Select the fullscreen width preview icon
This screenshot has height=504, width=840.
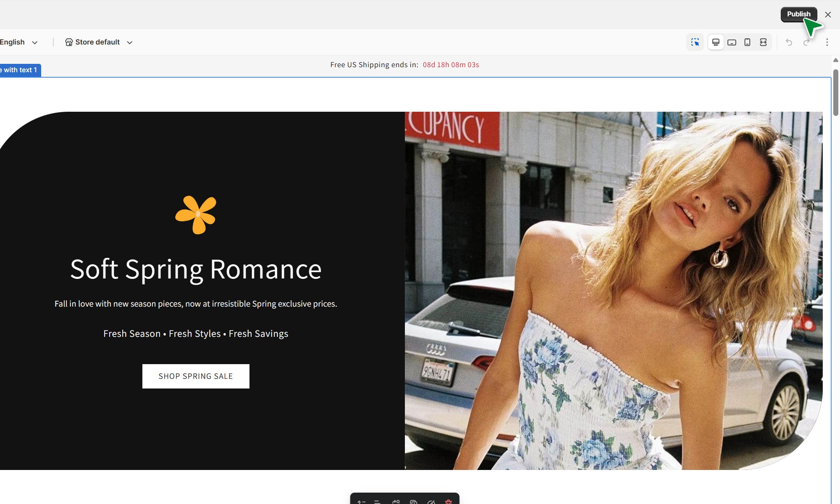[763, 42]
